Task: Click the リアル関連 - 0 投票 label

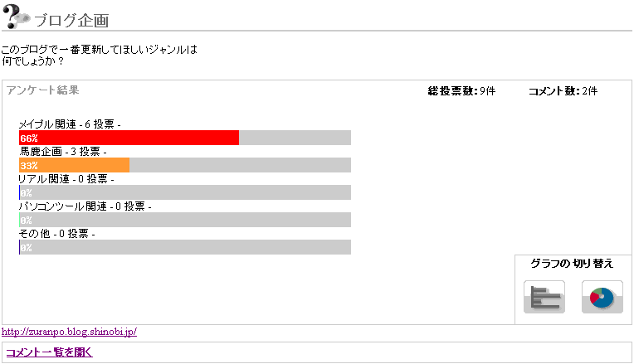Action: tap(66, 179)
